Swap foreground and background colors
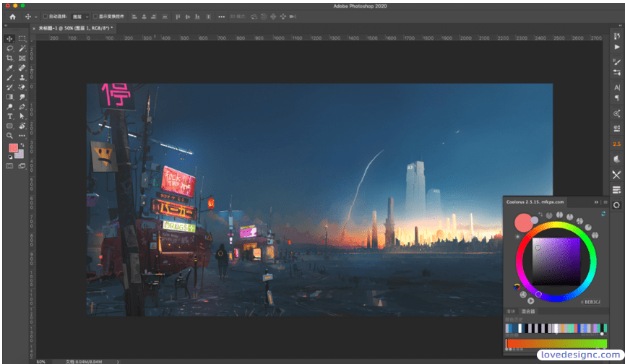 [22, 145]
